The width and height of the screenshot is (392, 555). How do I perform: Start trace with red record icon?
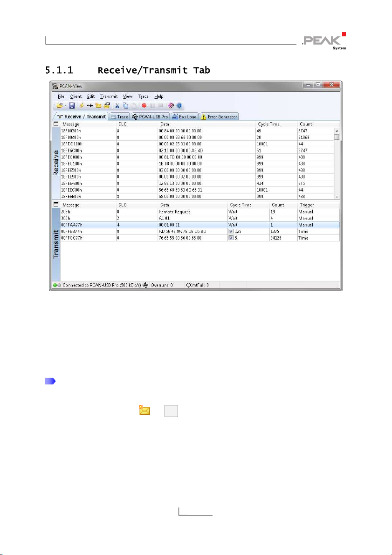tap(144, 105)
